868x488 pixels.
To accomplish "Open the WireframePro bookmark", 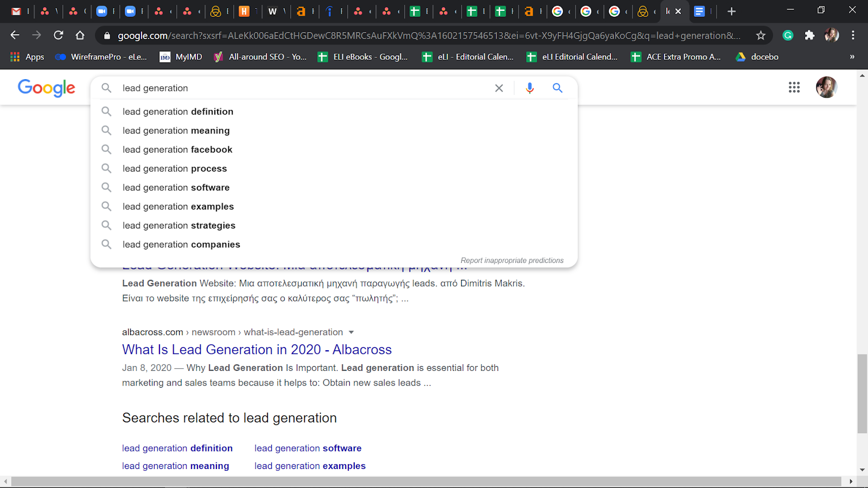I will pos(101,56).
